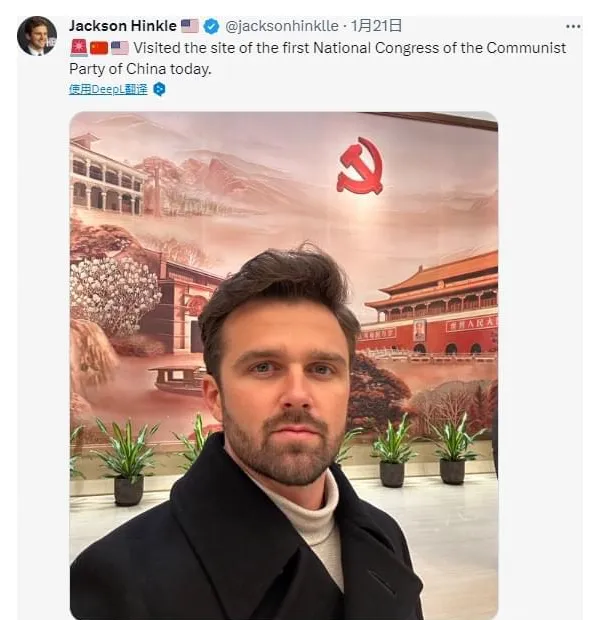Open the @jacksonhinklle handle link
The height and width of the screenshot is (620, 593).
(x=282, y=26)
